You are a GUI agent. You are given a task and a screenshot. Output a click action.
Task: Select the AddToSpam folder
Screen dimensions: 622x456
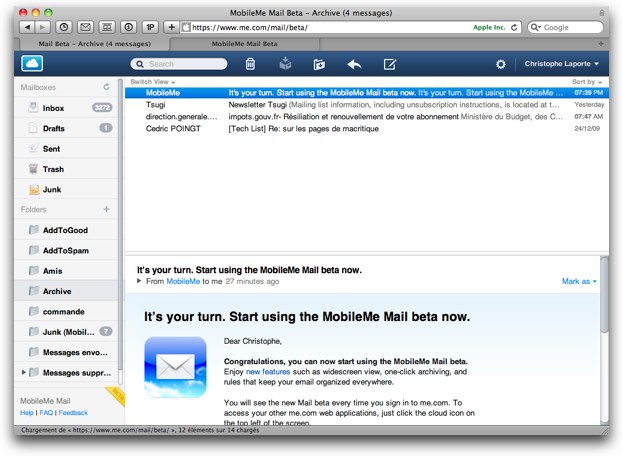(66, 251)
